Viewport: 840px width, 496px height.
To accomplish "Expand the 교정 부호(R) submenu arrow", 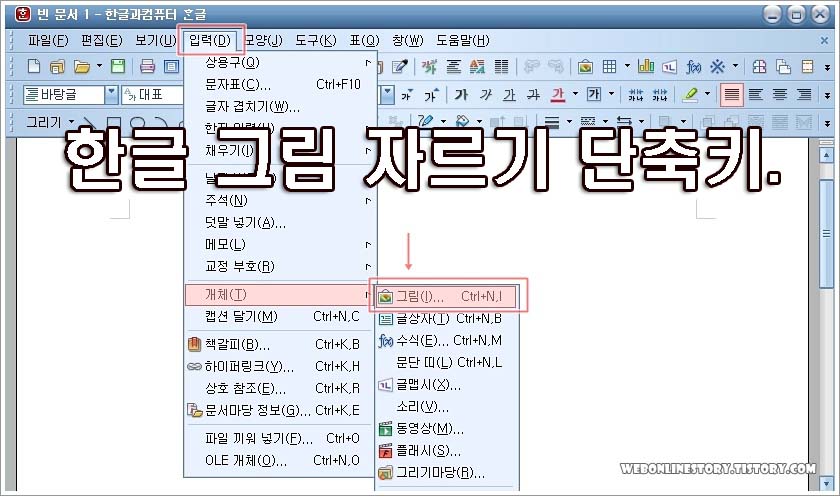I will [368, 266].
